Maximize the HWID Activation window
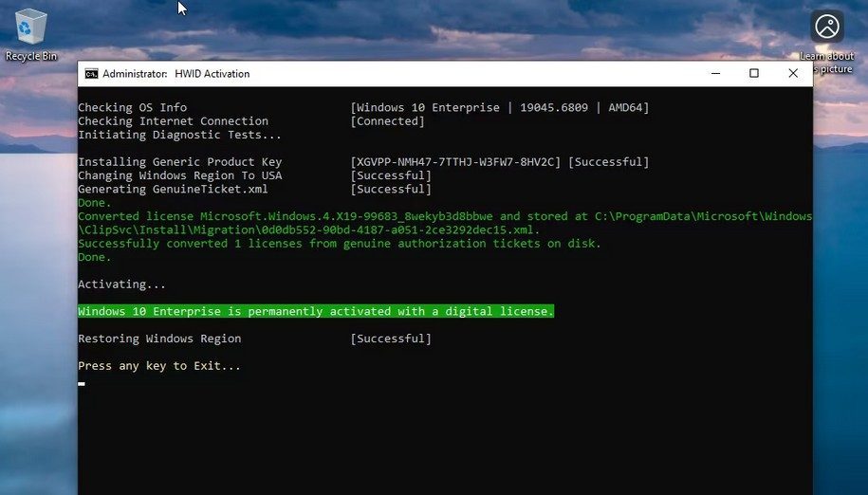Image resolution: width=868 pixels, height=495 pixels. coord(754,74)
